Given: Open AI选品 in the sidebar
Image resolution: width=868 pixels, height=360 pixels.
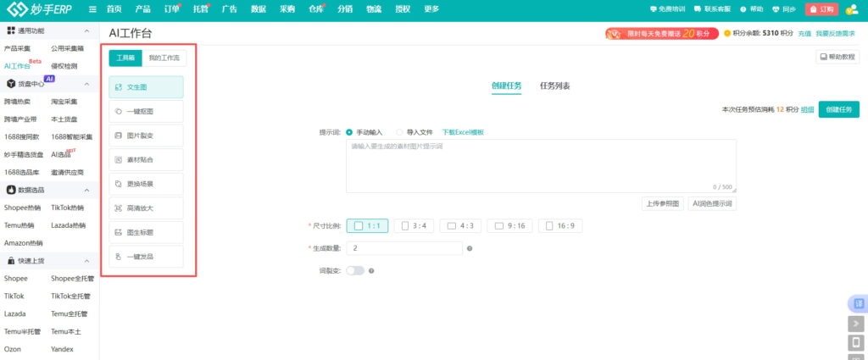Looking at the screenshot, I should click(61, 155).
